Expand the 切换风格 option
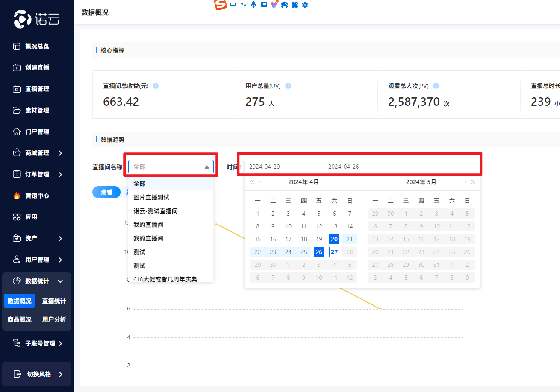 60,374
